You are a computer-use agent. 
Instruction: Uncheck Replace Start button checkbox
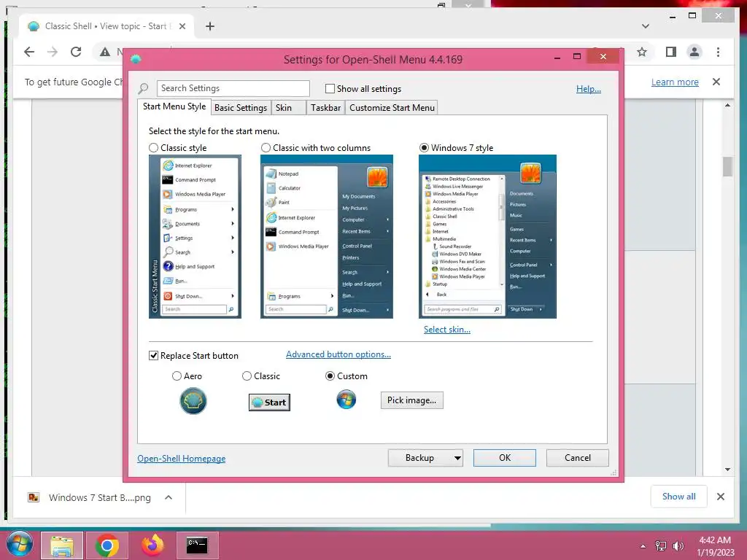pos(153,356)
